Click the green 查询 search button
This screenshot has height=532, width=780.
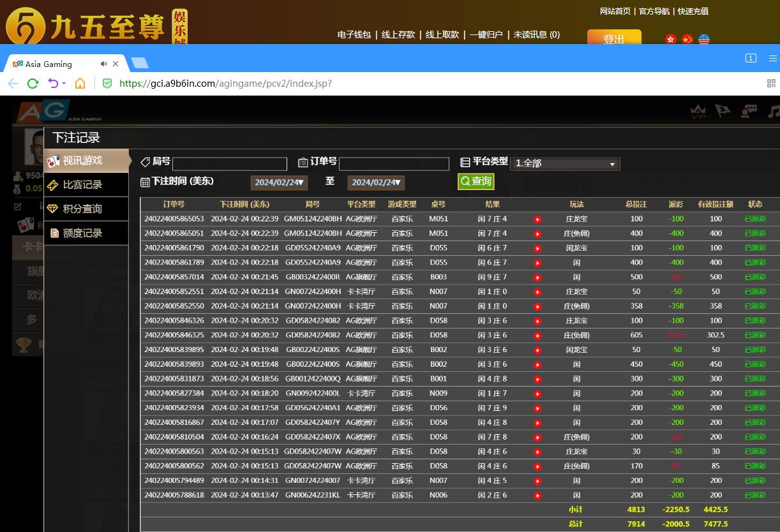(476, 181)
